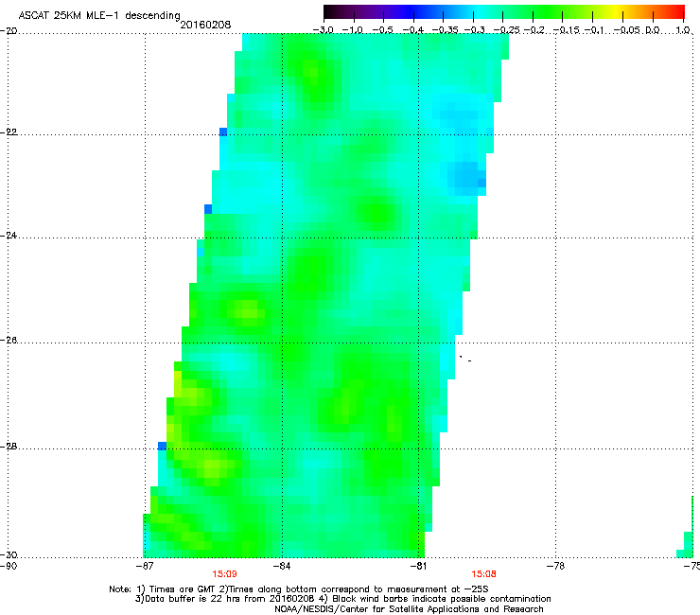Viewport: 700px width, 615px height.
Task: Click the color bar label '-0.15'
Action: tap(565, 30)
